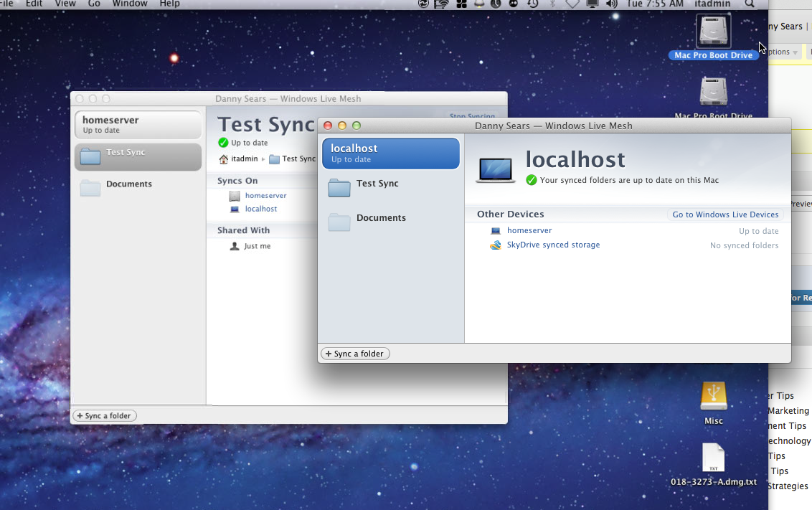Click the clock showing Tue 7:55 AM
Viewport: 812px width, 510px height.
[x=655, y=4]
